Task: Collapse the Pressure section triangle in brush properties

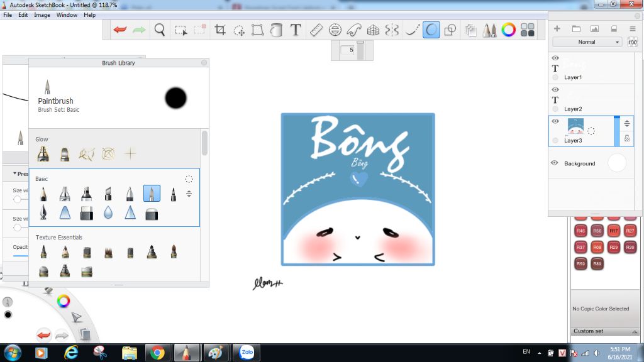Action: pos(15,173)
